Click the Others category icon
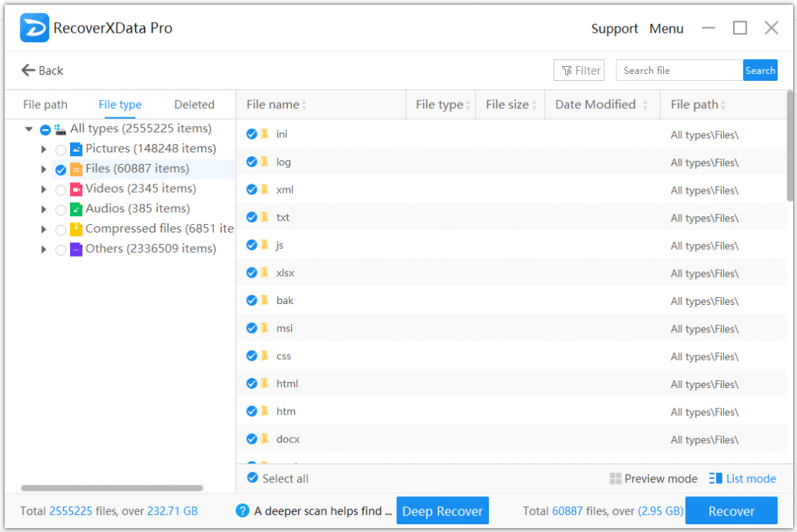Viewport: 797px width, 532px height. [76, 249]
